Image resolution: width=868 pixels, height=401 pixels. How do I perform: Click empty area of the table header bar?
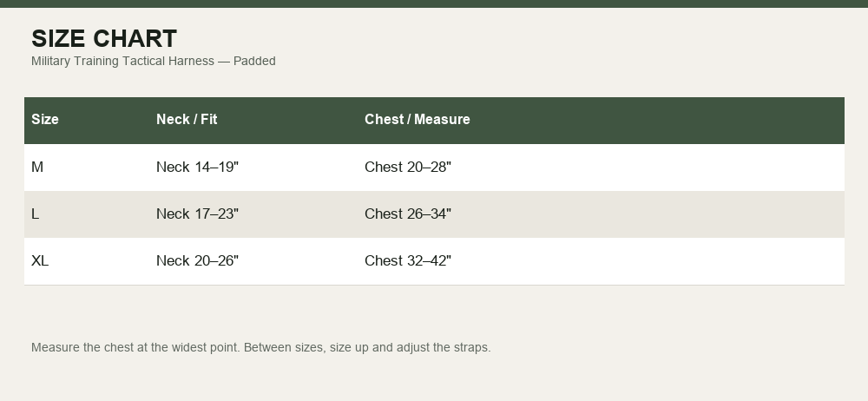[x=659, y=120]
